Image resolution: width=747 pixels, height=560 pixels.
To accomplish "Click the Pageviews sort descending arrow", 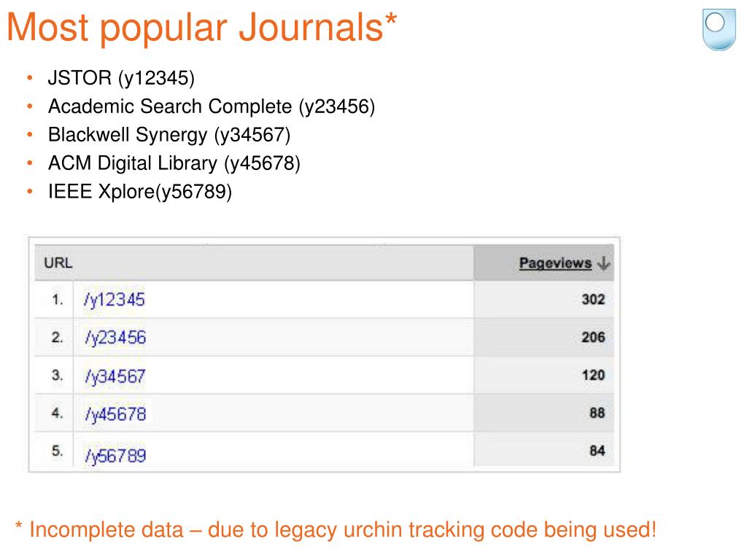I will 603,262.
